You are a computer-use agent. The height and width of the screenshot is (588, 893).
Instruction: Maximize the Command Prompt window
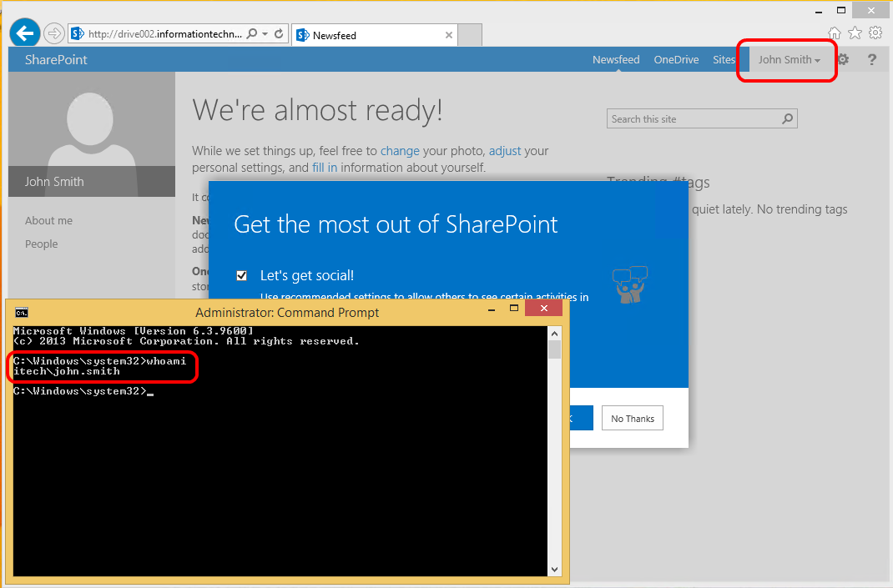click(514, 309)
